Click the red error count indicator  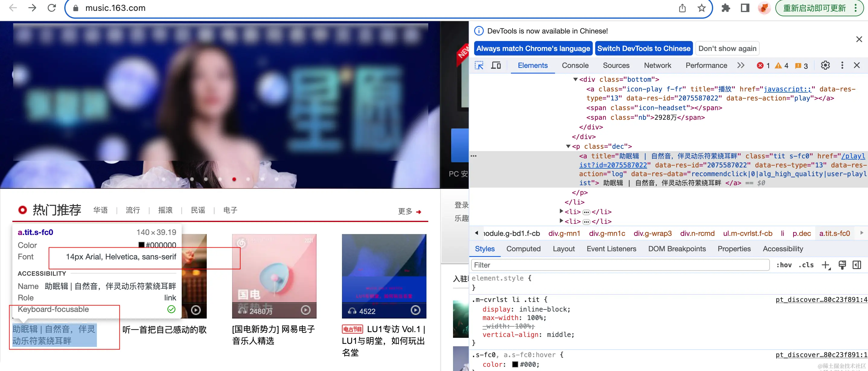[x=763, y=66]
